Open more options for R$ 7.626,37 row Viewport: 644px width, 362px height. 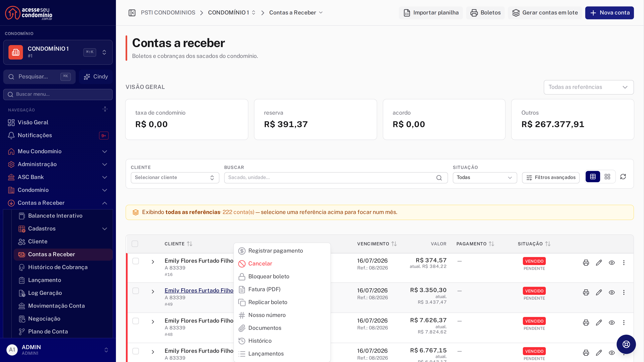point(624,323)
